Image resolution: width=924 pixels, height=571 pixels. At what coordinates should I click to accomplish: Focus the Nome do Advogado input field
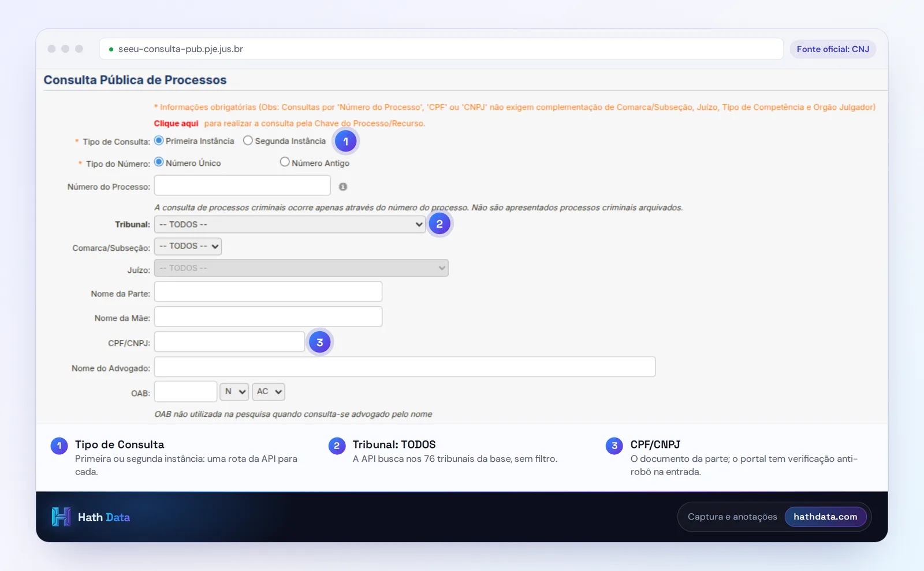[x=405, y=367]
